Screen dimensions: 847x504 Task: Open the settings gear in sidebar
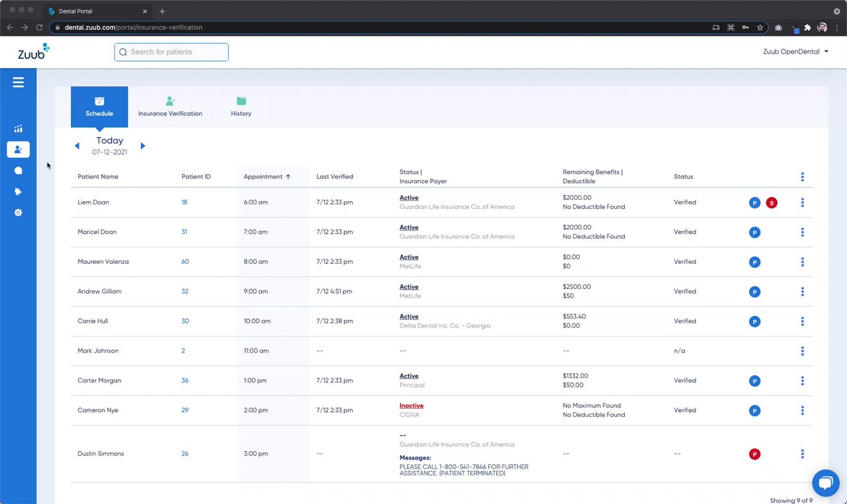pos(18,213)
